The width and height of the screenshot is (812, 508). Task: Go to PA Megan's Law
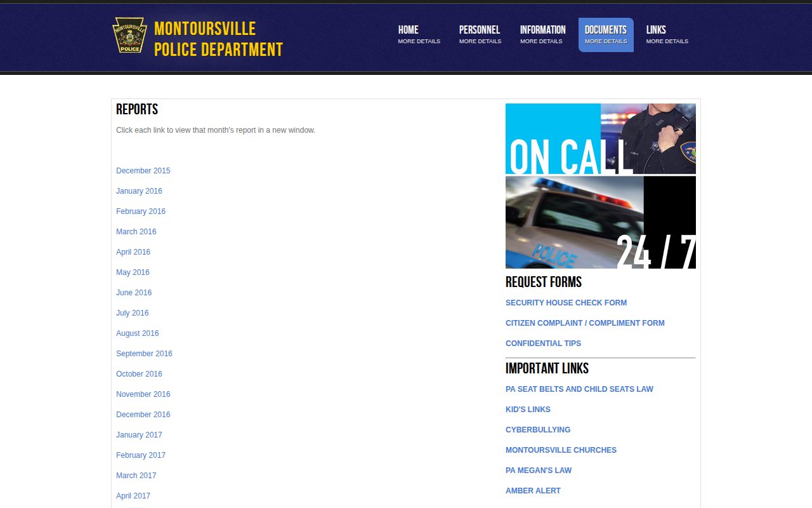click(539, 471)
